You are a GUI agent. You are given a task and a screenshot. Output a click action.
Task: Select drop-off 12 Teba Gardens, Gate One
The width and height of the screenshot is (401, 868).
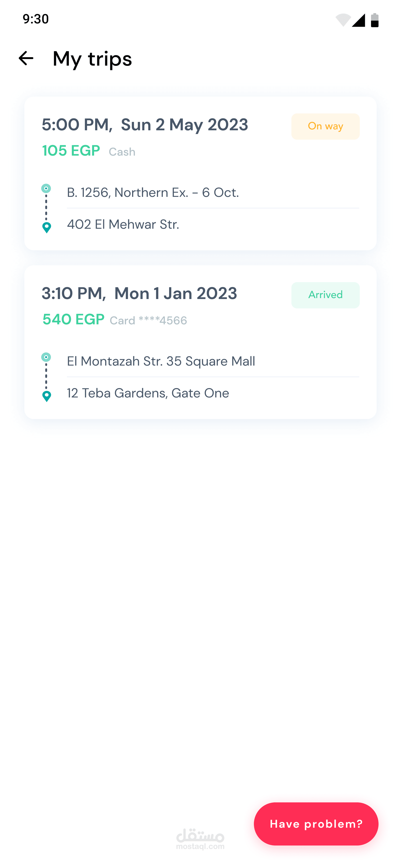(148, 393)
